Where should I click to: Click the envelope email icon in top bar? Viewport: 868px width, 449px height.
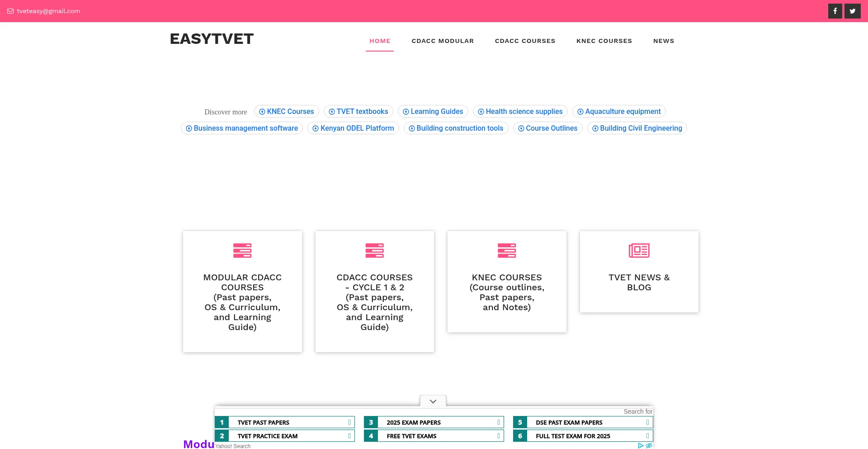point(10,11)
